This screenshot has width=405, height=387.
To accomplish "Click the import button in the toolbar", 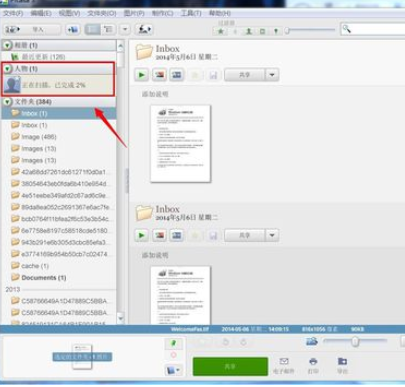I will click(x=32, y=30).
